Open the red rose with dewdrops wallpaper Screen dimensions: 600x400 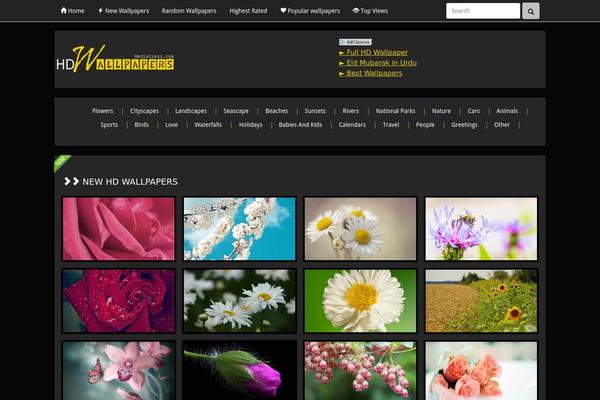(119, 301)
